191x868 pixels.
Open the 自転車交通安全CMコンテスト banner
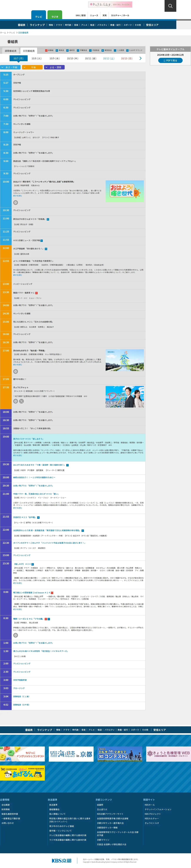coord(120,754)
